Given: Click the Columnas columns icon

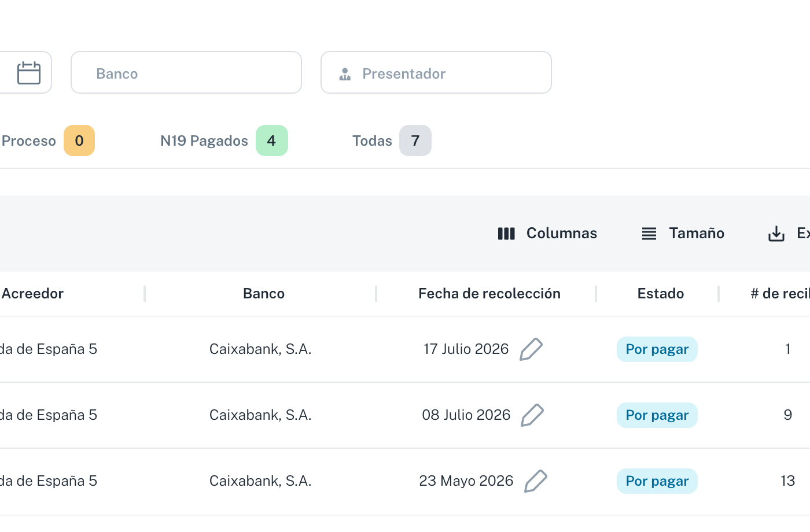Looking at the screenshot, I should pos(506,234).
